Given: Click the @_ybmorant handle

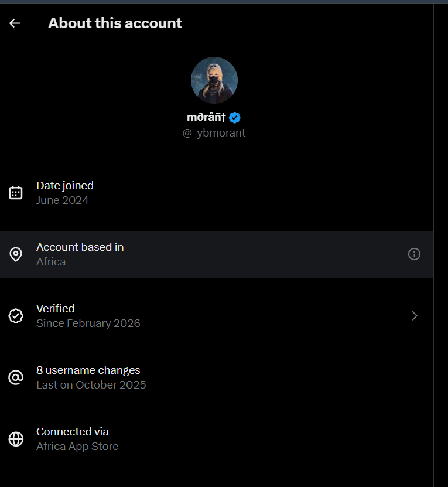Looking at the screenshot, I should (x=214, y=133).
